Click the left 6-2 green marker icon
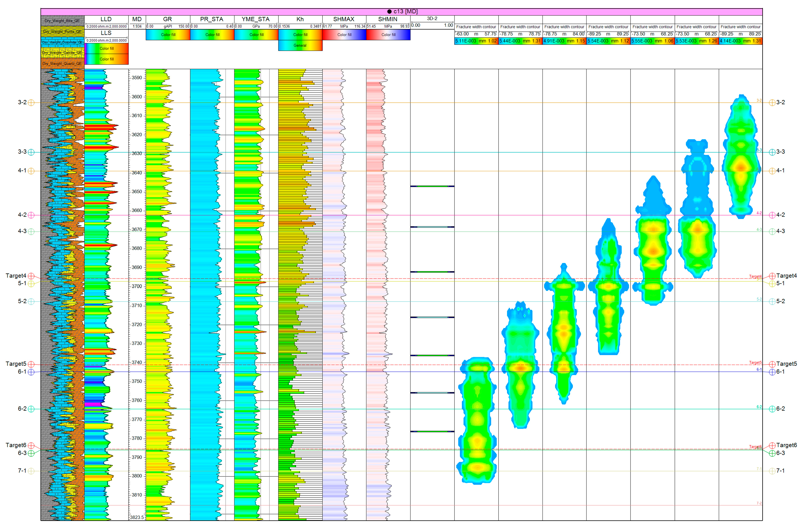Viewport: 804px width, 532px height. point(31,409)
